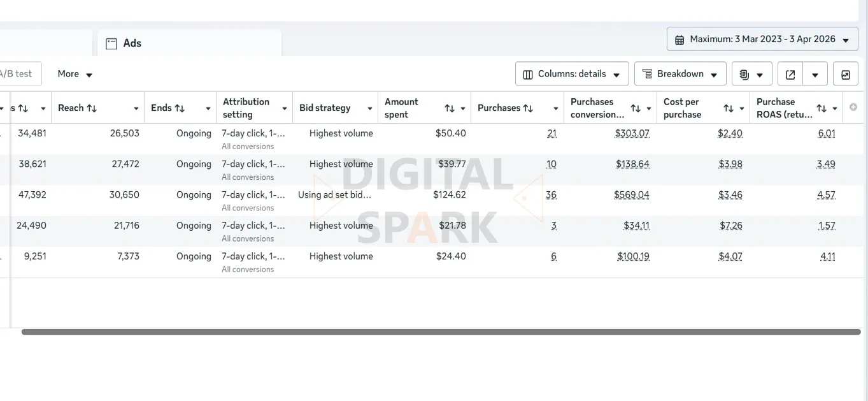The image size is (868, 401).
Task: Open the $303.07 purchases conversion value link
Action: click(x=632, y=133)
